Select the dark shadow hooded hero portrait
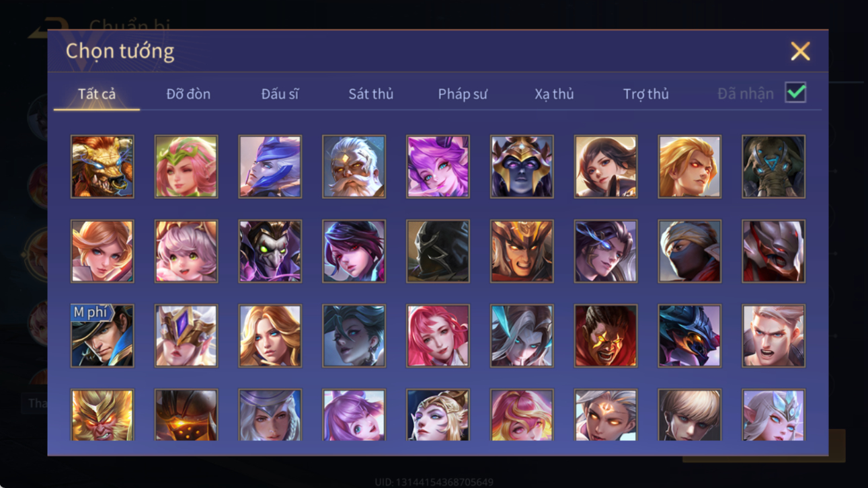868x488 pixels. click(x=438, y=251)
